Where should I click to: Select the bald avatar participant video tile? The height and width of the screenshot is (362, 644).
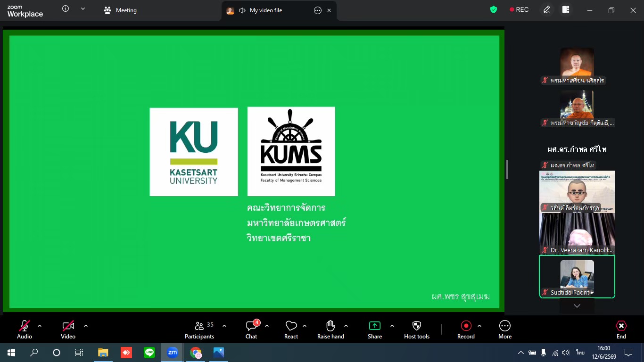tap(577, 192)
